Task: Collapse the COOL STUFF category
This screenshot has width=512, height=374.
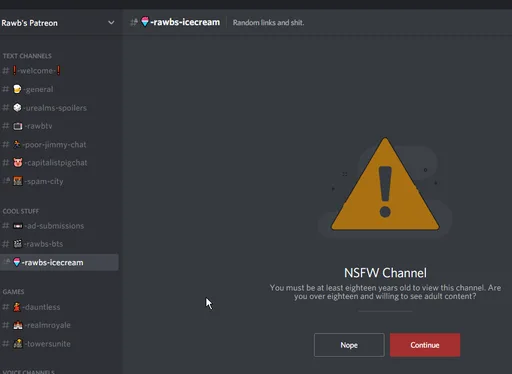Action: [21, 211]
